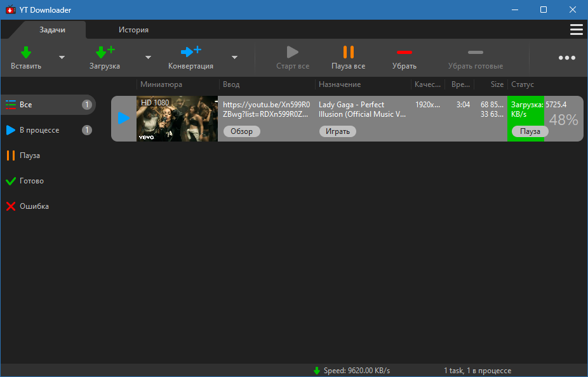The image size is (588, 377).
Task: Click the Пауза button in status cell
Action: click(x=530, y=131)
